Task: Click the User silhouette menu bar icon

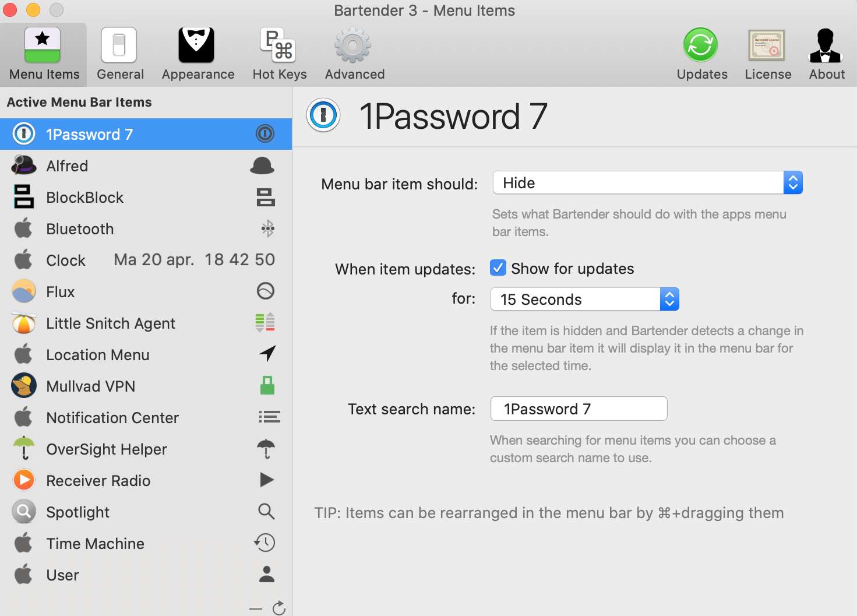Action: click(x=267, y=574)
